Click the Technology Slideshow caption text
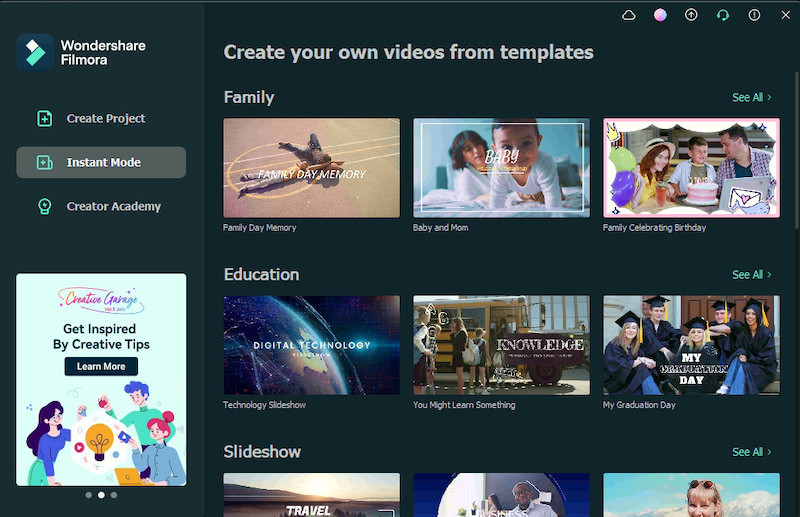Viewport: 800px width, 517px height. pos(264,405)
